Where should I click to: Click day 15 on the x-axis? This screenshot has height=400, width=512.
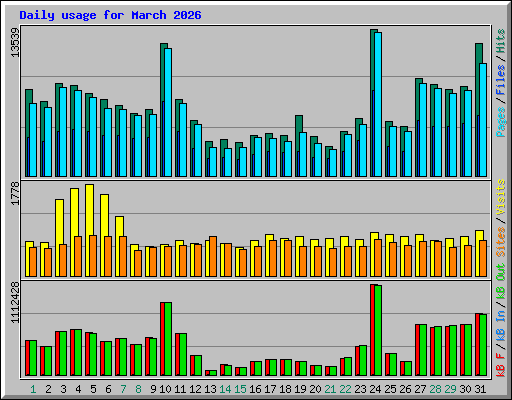point(240,389)
